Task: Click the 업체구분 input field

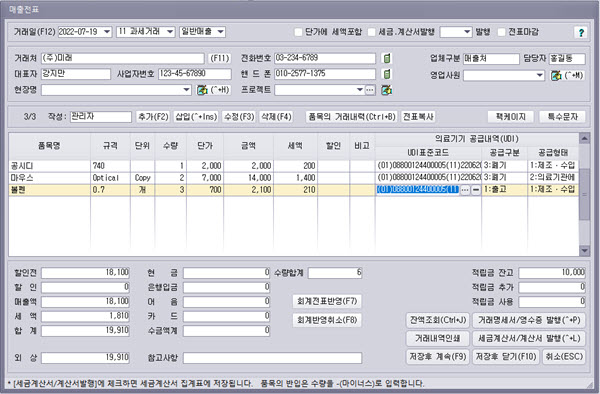Action: [x=491, y=59]
